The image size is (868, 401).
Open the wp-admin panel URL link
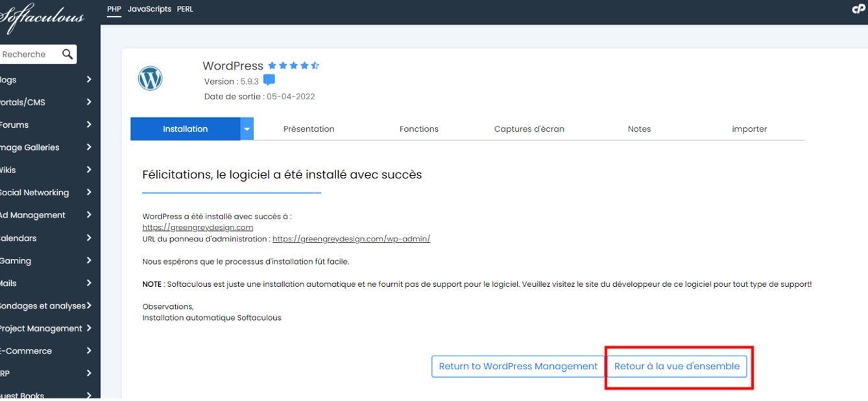pyautogui.click(x=351, y=239)
